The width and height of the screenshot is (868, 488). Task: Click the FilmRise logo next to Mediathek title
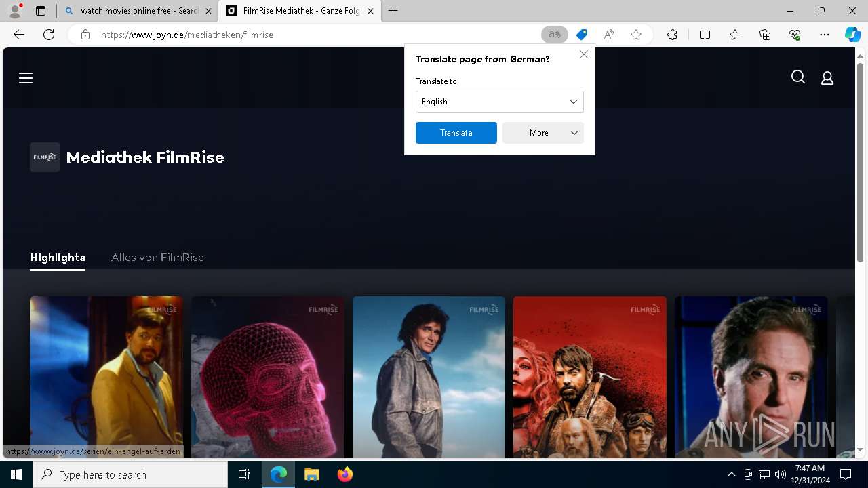pos(45,157)
